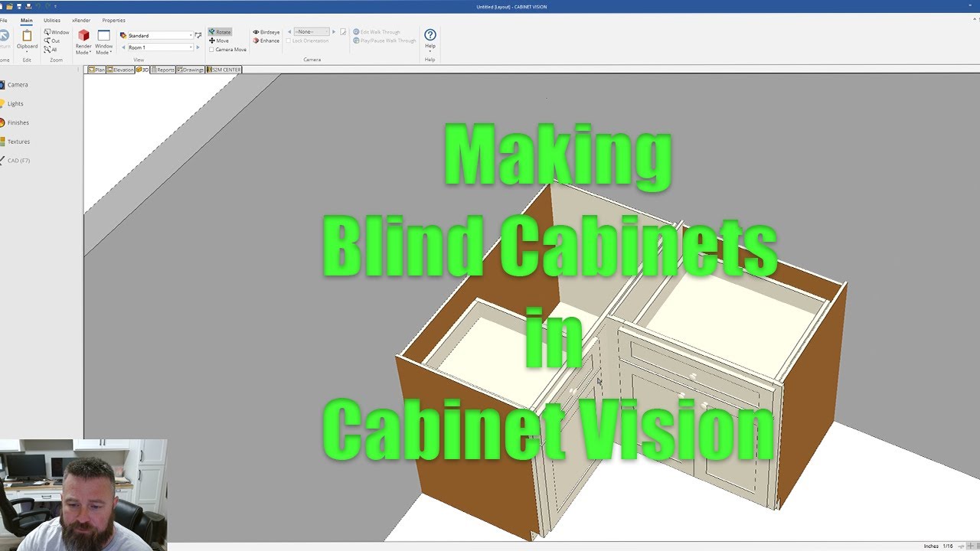Select the xRender ribbon tab
980x551 pixels.
[81, 20]
